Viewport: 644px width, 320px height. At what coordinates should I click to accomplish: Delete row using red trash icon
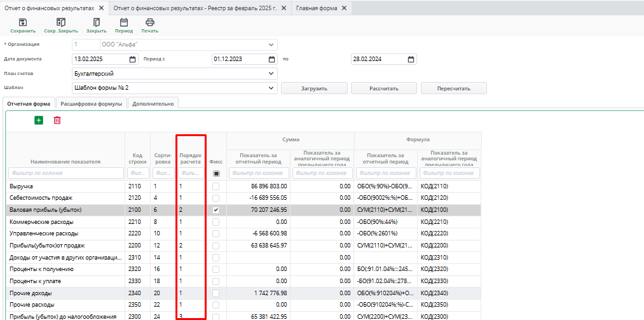(57, 120)
